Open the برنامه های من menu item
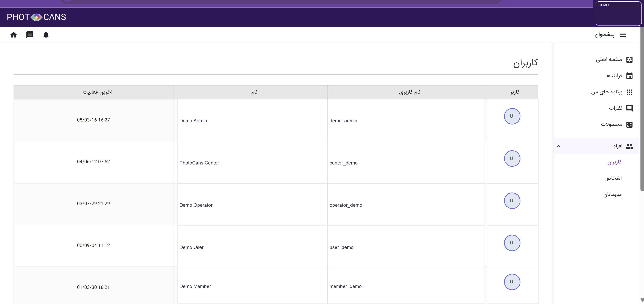Screen dimensions: 644x304 click(606, 92)
